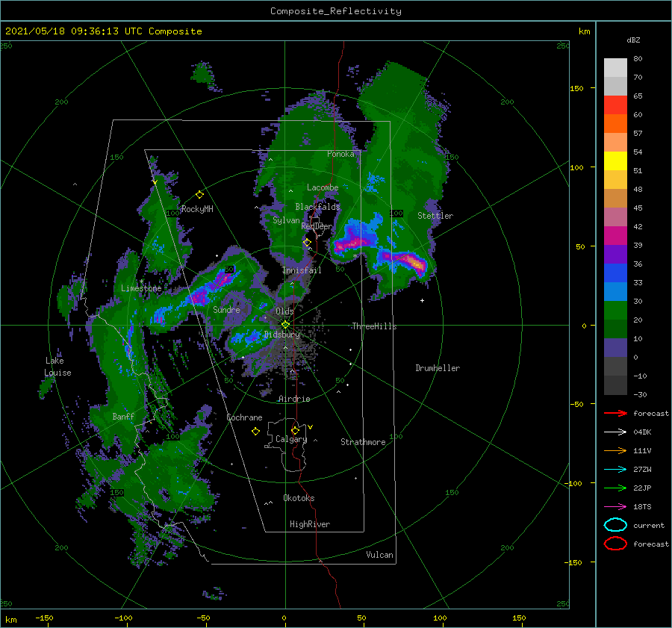
Task: Click the yellow diamond marker under Cochrane
Action: click(x=255, y=431)
